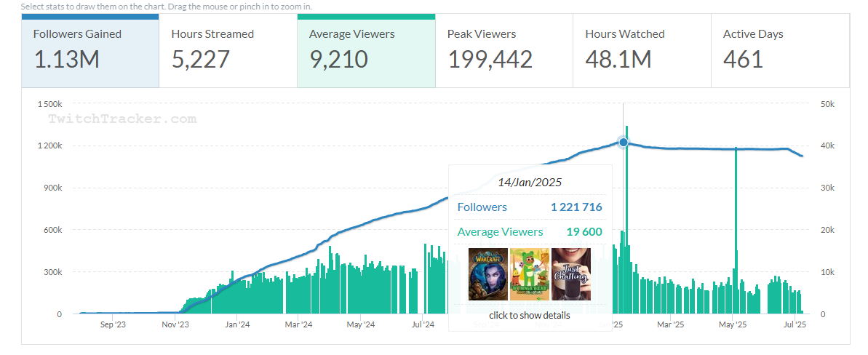The height and width of the screenshot is (355, 868).
Task: Click the Sep '23 axis label
Action: 113,324
